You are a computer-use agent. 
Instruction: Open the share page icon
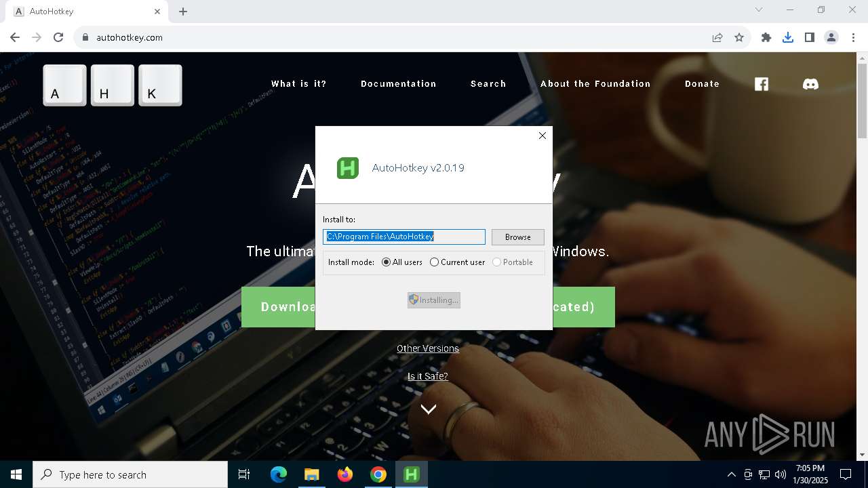coord(717,37)
